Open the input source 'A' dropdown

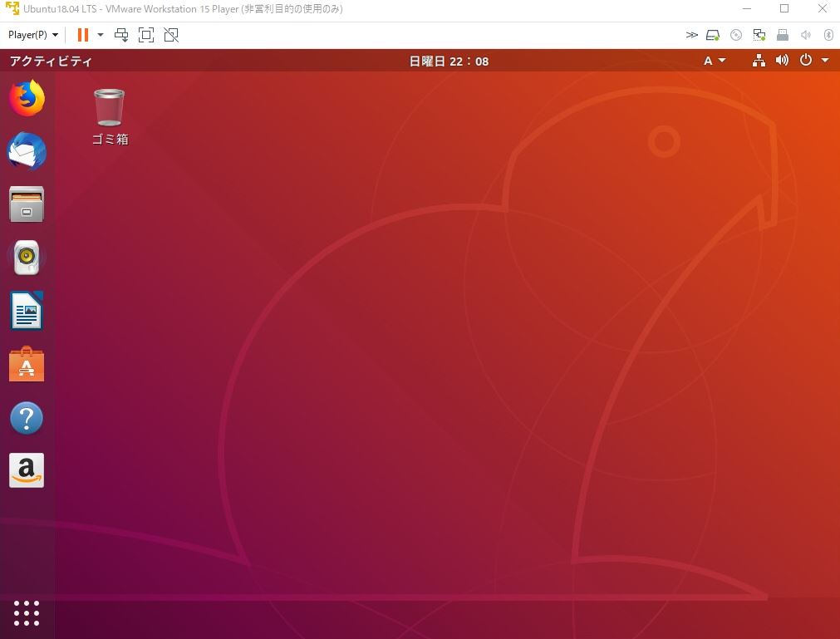click(715, 61)
